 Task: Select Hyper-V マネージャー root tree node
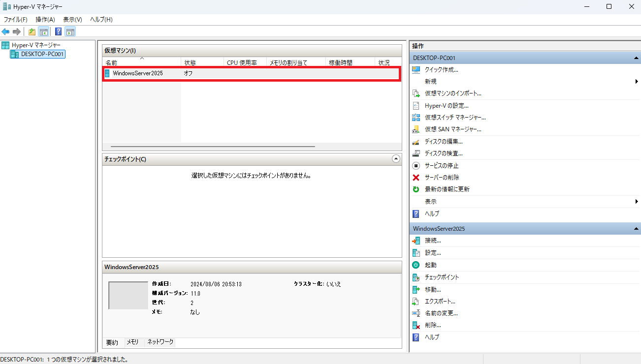pos(36,45)
